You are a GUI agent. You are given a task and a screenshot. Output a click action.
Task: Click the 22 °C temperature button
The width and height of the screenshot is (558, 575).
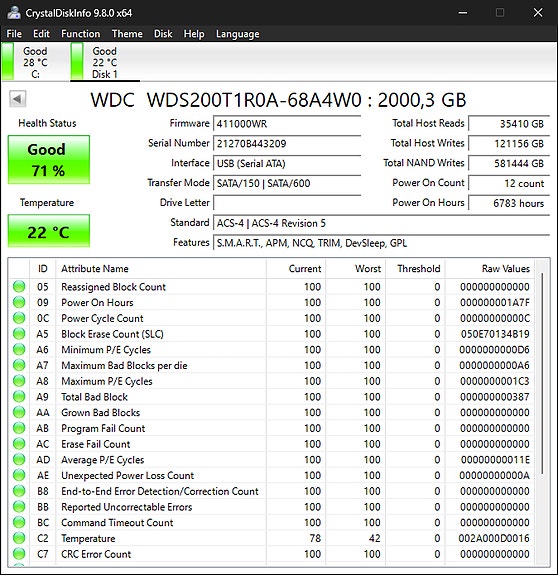pyautogui.click(x=49, y=231)
